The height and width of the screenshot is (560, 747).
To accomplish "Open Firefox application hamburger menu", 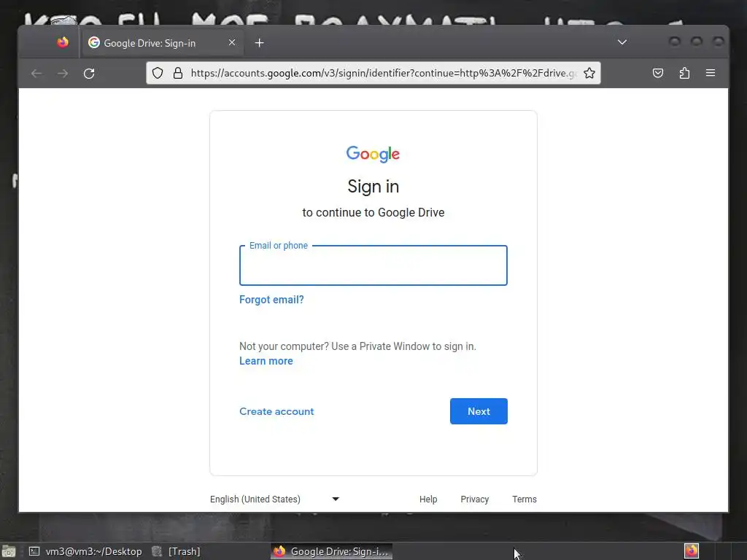I will (711, 73).
